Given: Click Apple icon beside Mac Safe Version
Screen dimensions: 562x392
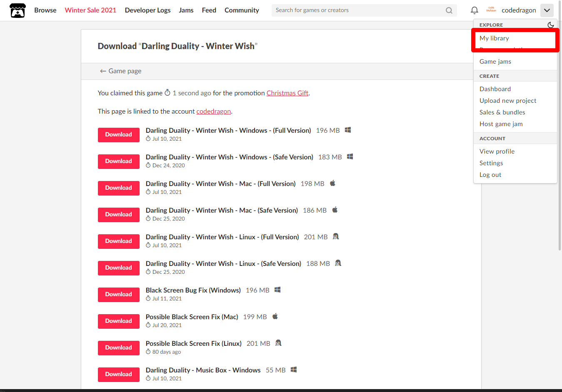Looking at the screenshot, I should click(335, 210).
